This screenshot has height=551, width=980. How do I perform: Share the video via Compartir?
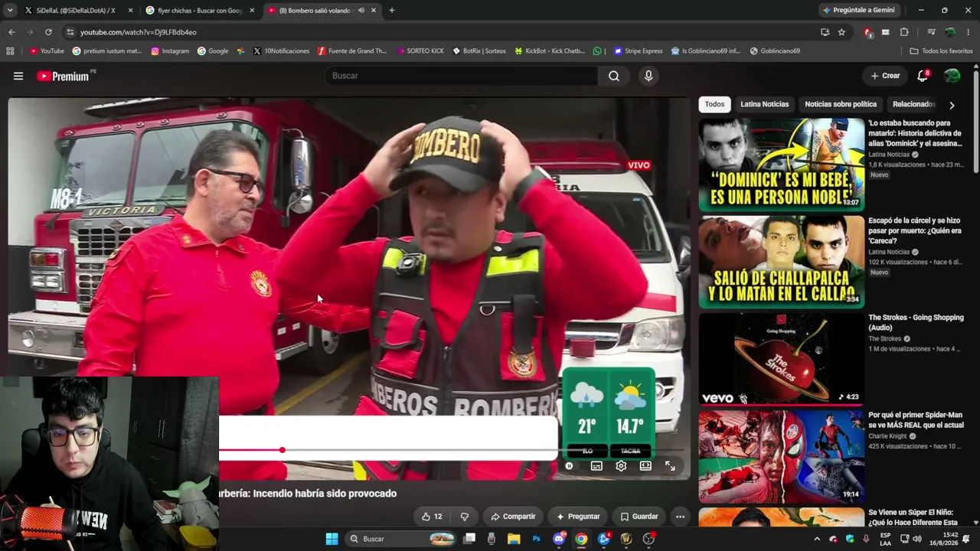point(513,517)
